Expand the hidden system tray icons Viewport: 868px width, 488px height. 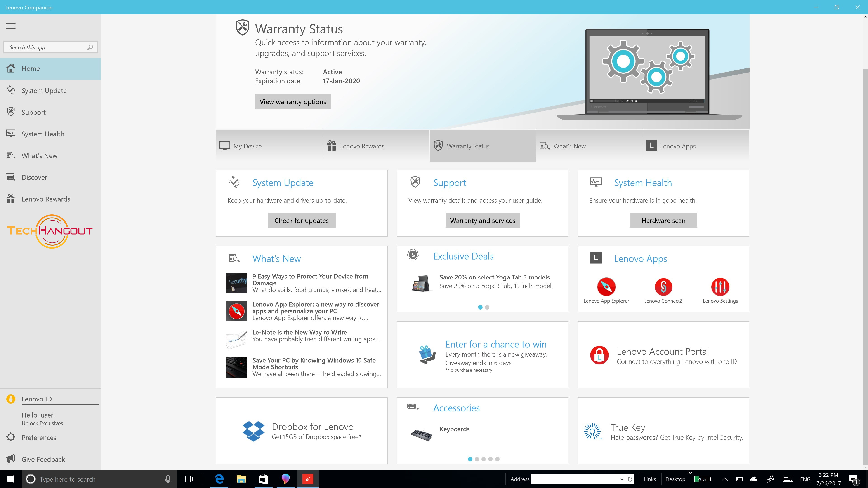click(725, 479)
